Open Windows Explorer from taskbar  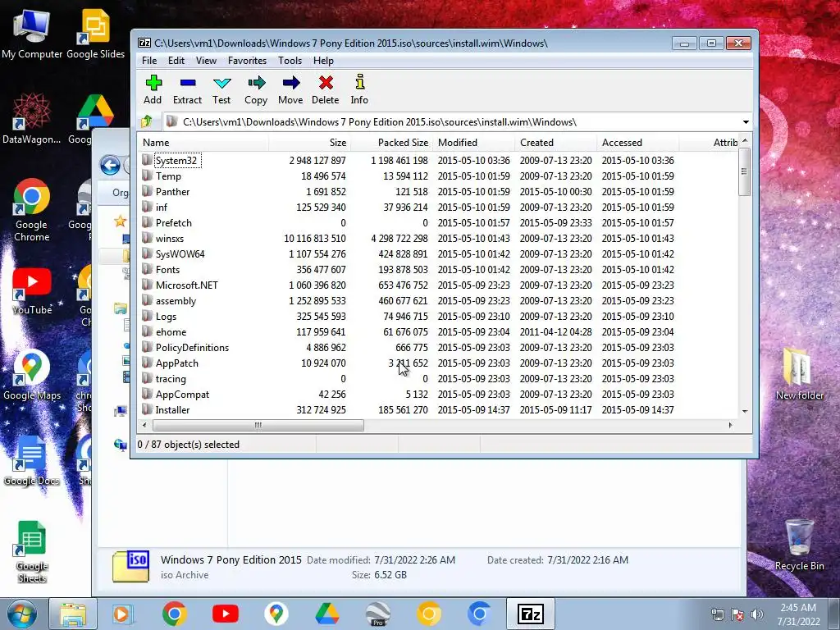click(73, 614)
